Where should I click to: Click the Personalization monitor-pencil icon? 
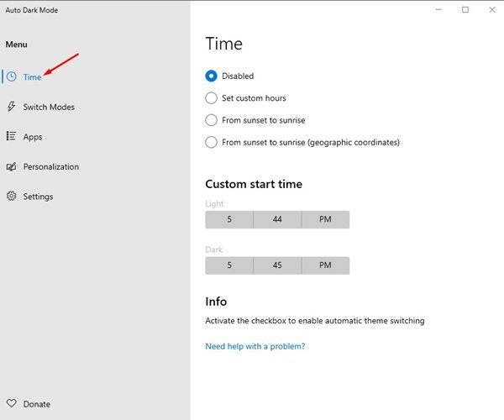(x=11, y=166)
